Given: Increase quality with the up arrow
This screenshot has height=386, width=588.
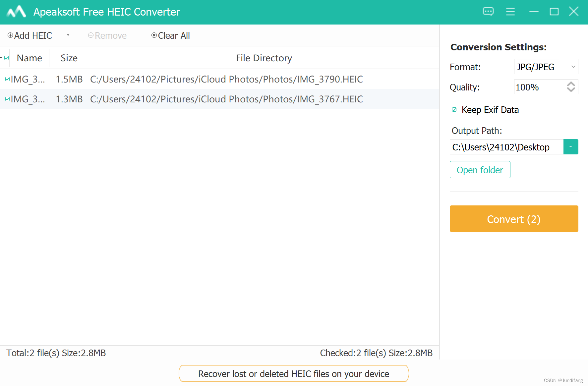Looking at the screenshot, I should pos(571,84).
